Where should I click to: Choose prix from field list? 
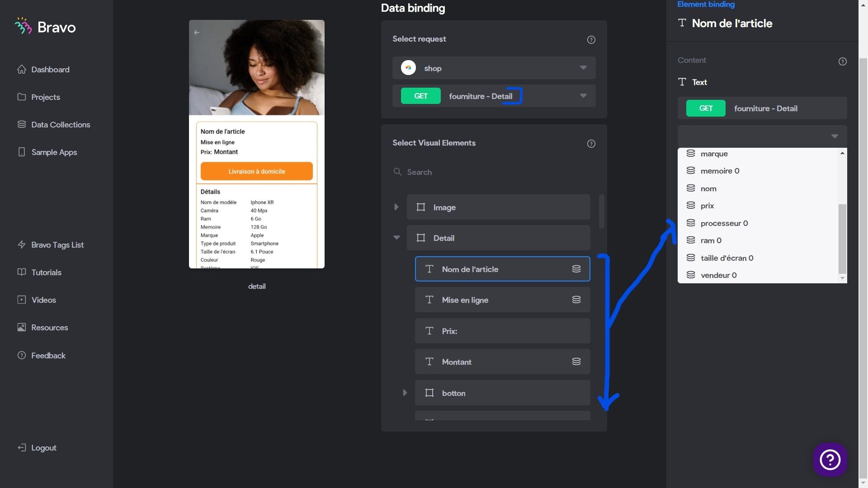pos(758,206)
